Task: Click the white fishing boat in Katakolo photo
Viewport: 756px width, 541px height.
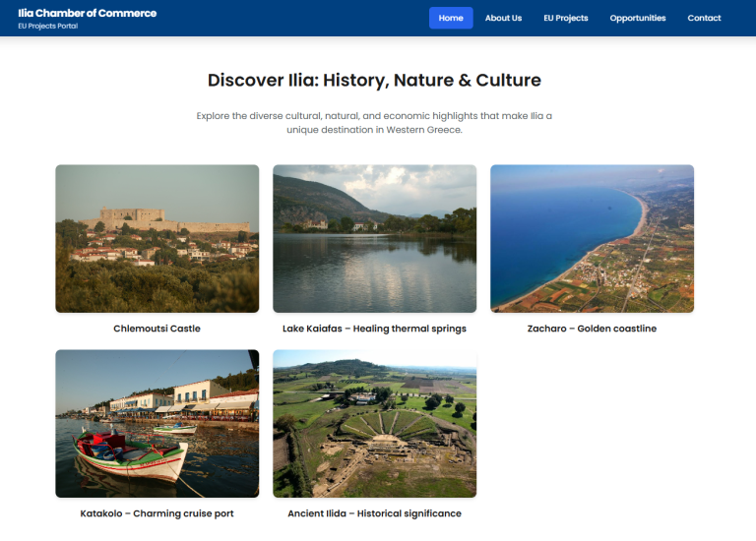Action: coord(136,457)
